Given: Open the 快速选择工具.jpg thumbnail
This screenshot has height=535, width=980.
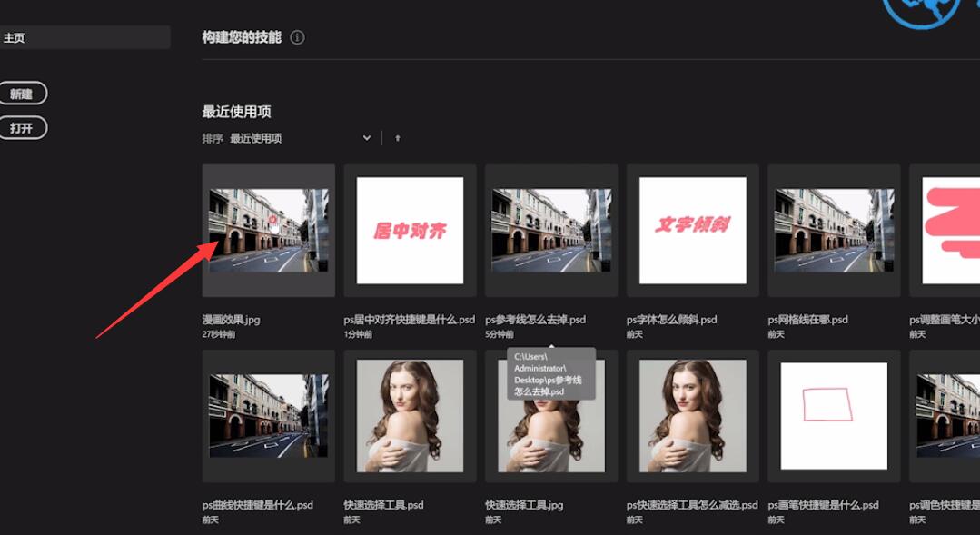Looking at the screenshot, I should (551, 416).
